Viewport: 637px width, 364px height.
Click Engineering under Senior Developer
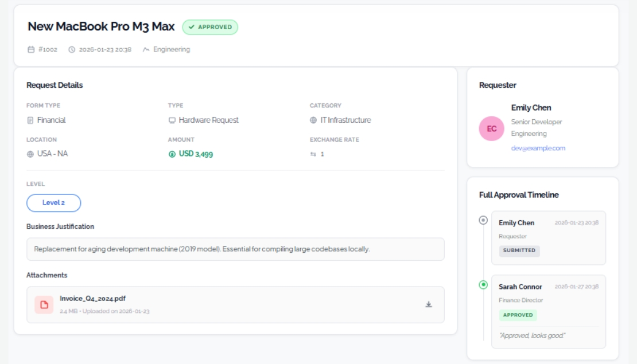point(529,134)
